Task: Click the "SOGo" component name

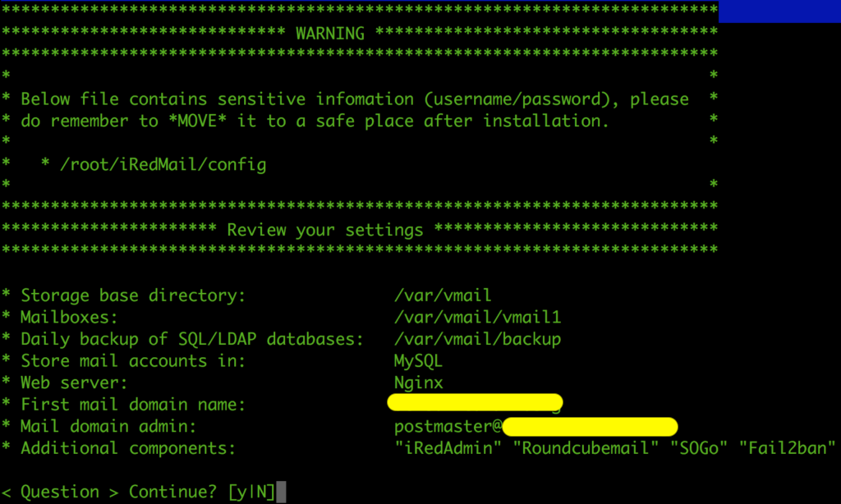Action: (x=699, y=448)
